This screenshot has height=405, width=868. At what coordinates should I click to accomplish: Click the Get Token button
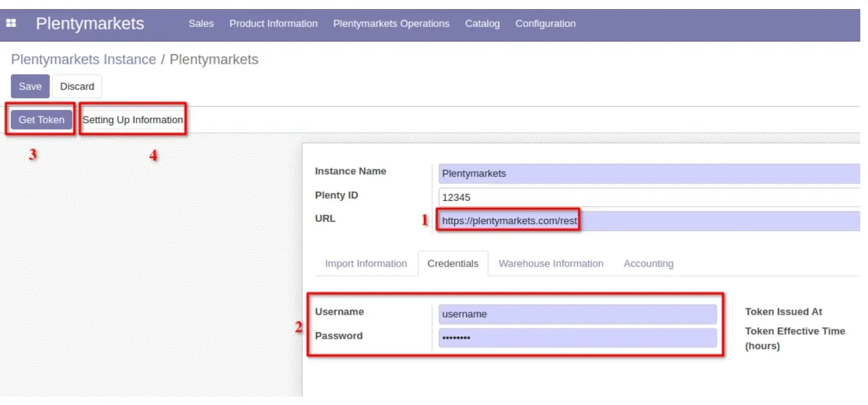42,120
